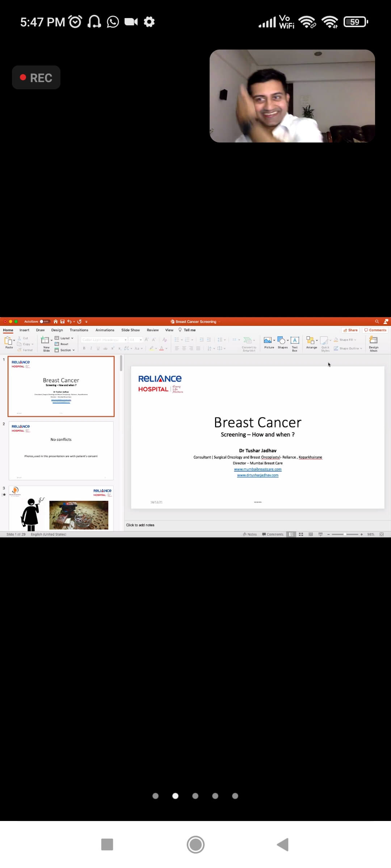Click the Undo arrow icon

(x=69, y=322)
